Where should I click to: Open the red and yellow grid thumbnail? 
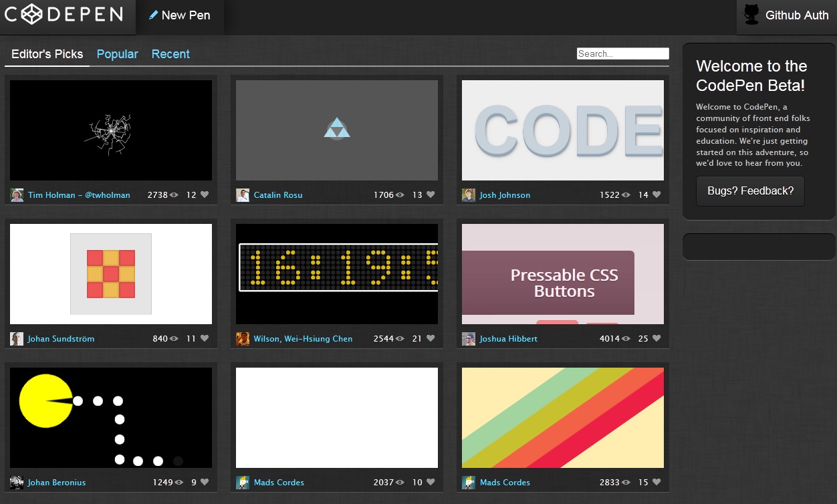(111, 274)
